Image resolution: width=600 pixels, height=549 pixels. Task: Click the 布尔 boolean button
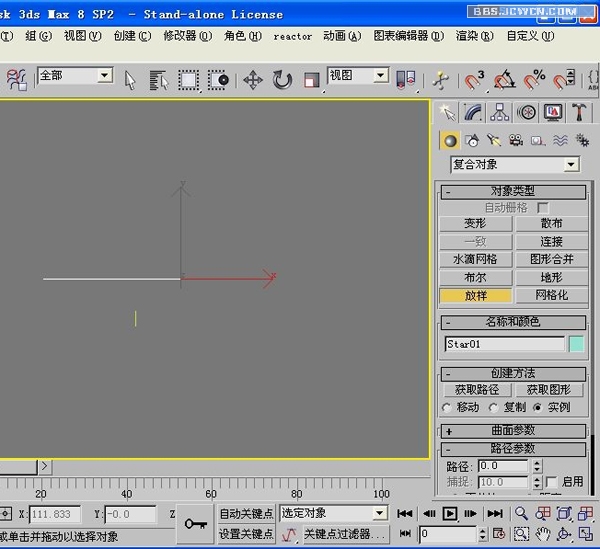(x=476, y=277)
